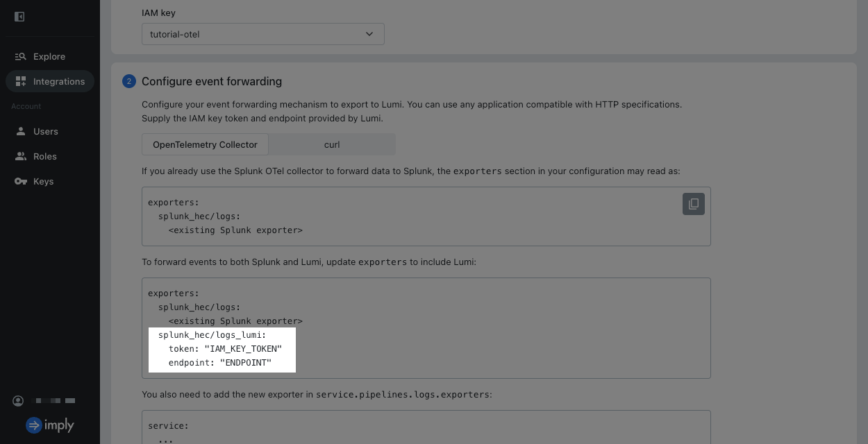
Task: Switch to the curl tab
Action: tap(332, 144)
